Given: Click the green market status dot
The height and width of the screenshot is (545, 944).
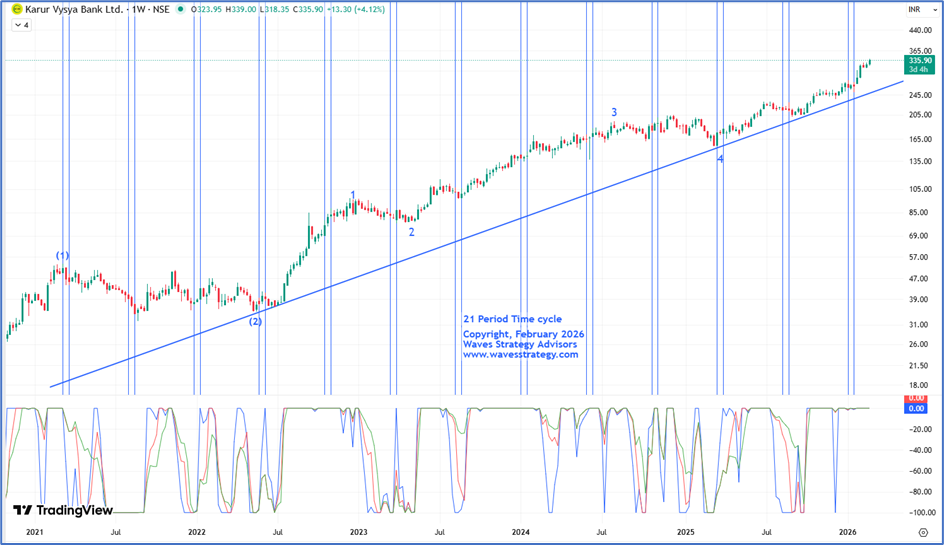Looking at the screenshot, I should coord(180,10).
